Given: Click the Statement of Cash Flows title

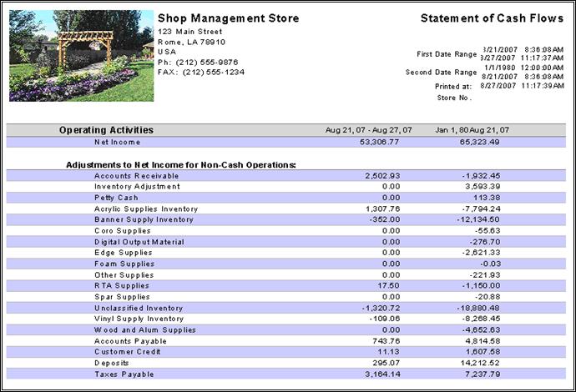Looking at the screenshot, I should [x=492, y=18].
